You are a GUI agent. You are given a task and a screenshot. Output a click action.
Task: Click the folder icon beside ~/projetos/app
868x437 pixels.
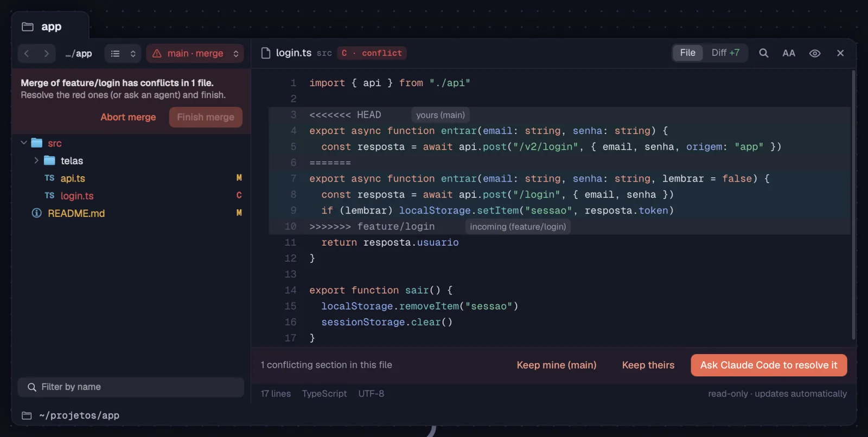point(27,415)
